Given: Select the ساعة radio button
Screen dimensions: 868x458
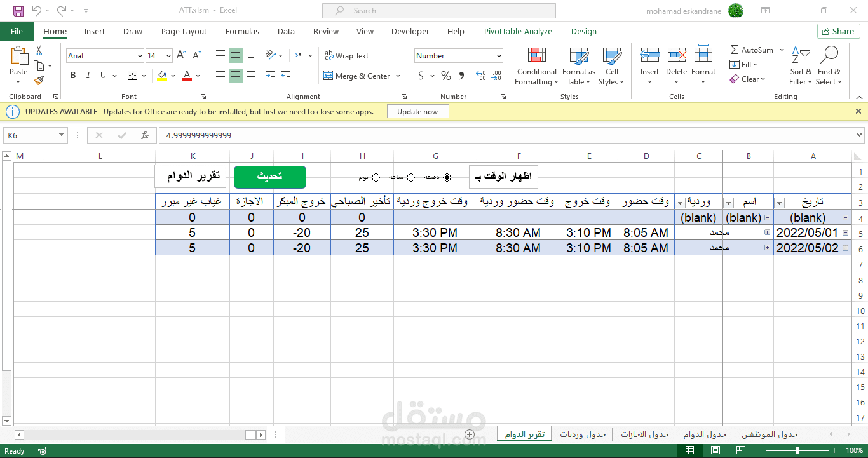Looking at the screenshot, I should [x=410, y=178].
